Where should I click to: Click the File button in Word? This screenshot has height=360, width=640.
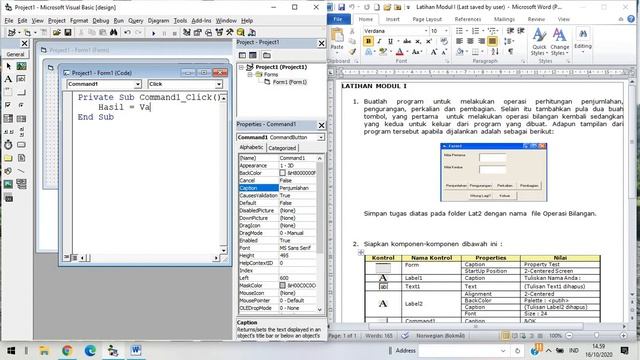click(338, 19)
